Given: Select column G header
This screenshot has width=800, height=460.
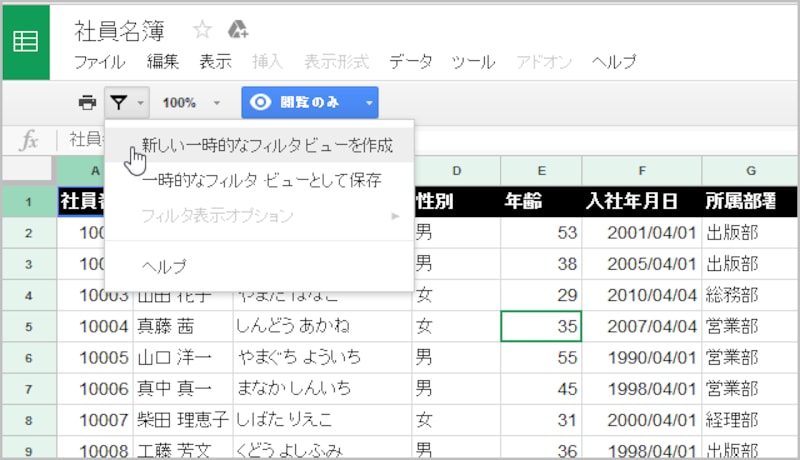Looking at the screenshot, I should [750, 171].
